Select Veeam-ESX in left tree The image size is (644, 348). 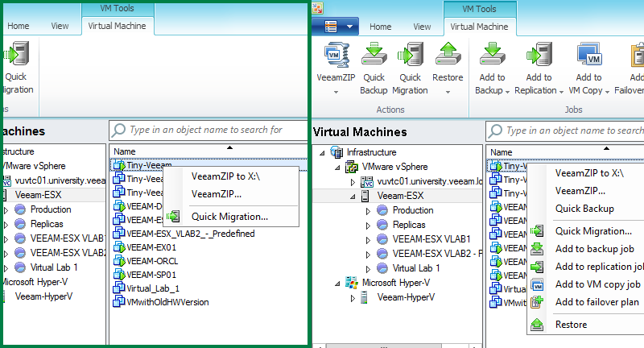point(38,195)
